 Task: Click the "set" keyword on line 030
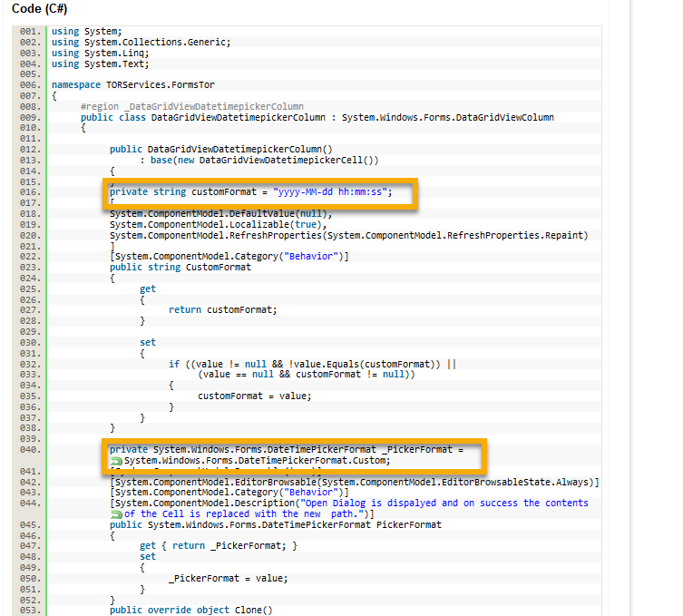coord(148,342)
